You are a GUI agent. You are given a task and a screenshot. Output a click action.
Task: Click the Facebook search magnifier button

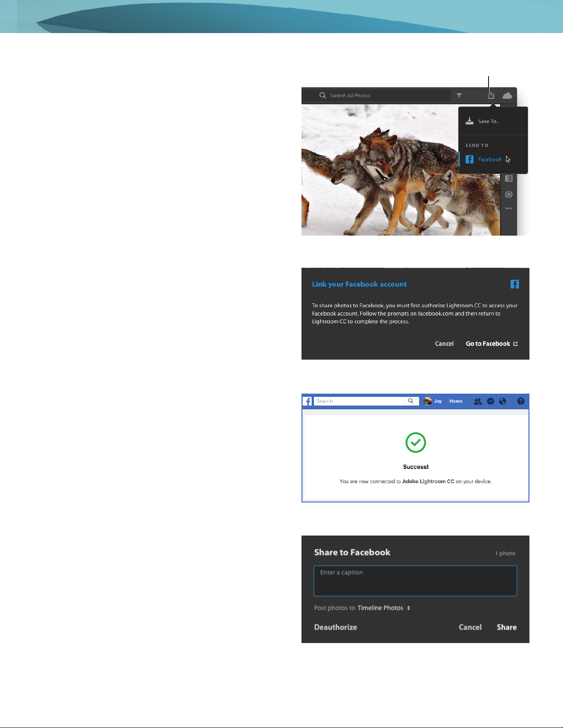pyautogui.click(x=411, y=401)
